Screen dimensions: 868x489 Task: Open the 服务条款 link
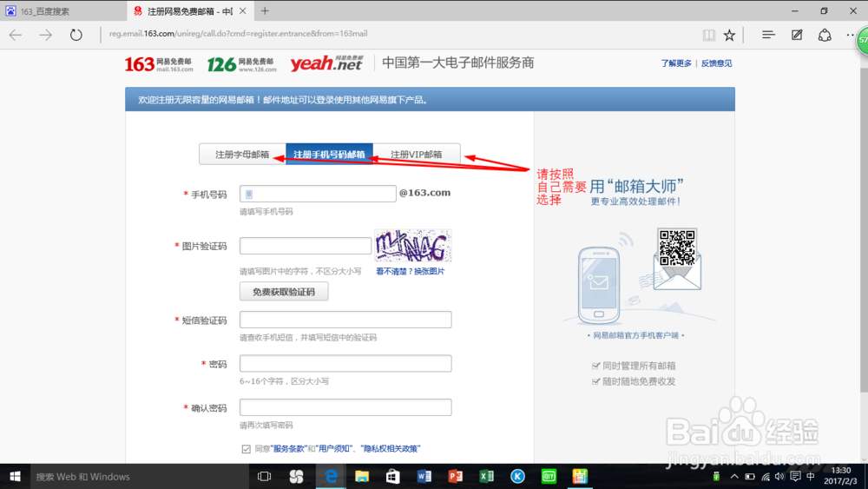(290, 448)
